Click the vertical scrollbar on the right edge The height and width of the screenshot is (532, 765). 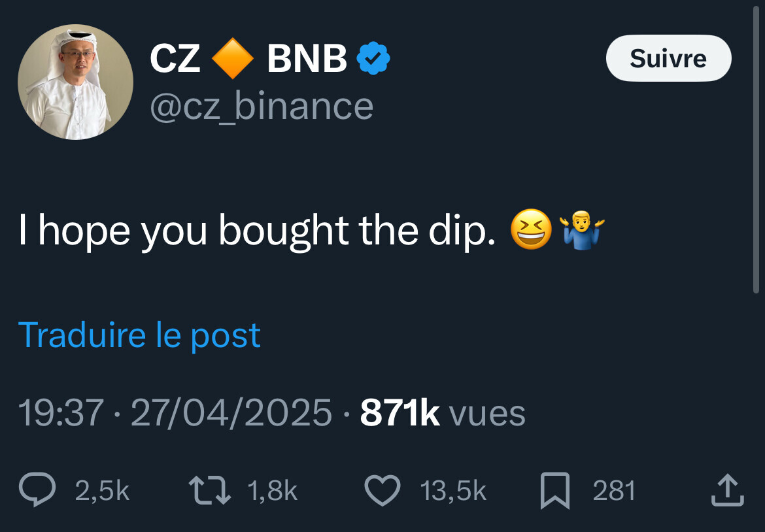756,150
